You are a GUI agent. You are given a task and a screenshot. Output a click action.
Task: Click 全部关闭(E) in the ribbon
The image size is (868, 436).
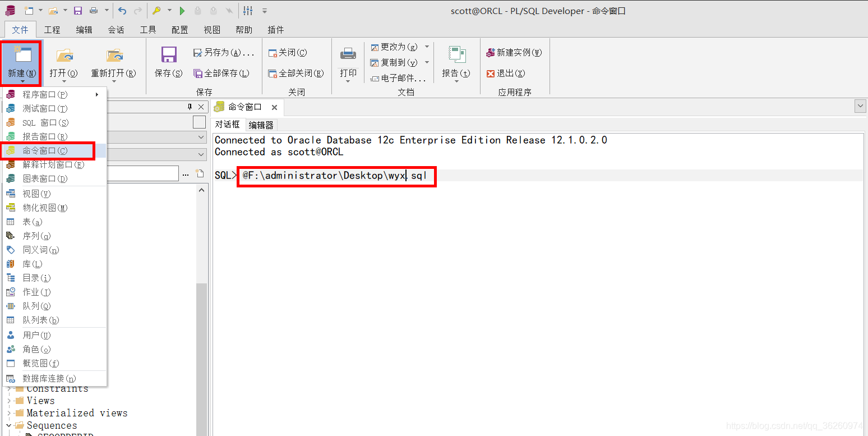[296, 73]
